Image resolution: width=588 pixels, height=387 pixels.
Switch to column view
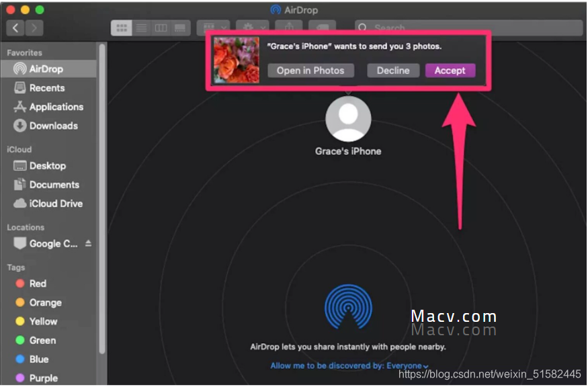[x=161, y=28]
